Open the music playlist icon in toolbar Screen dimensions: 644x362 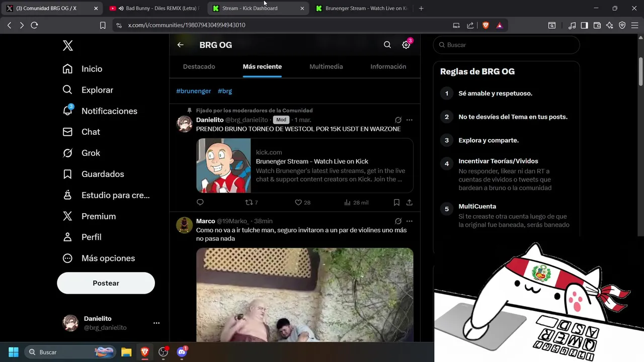click(x=572, y=25)
